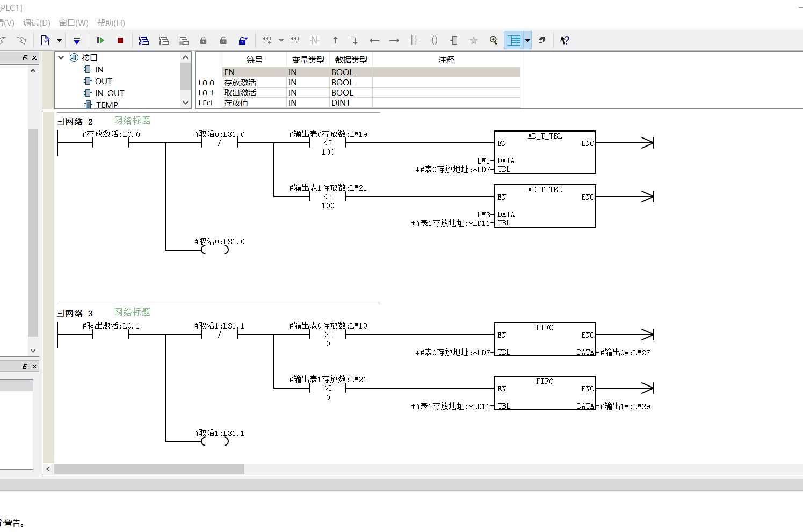803x532 pixels.
Task: Select the 存放激活 symbol cell
Action: click(255, 83)
